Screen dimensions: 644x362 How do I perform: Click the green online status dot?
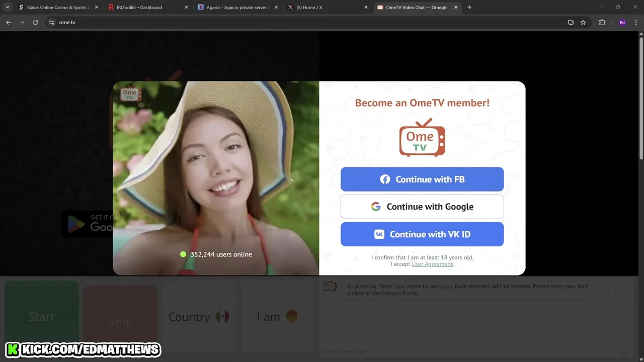(x=183, y=254)
